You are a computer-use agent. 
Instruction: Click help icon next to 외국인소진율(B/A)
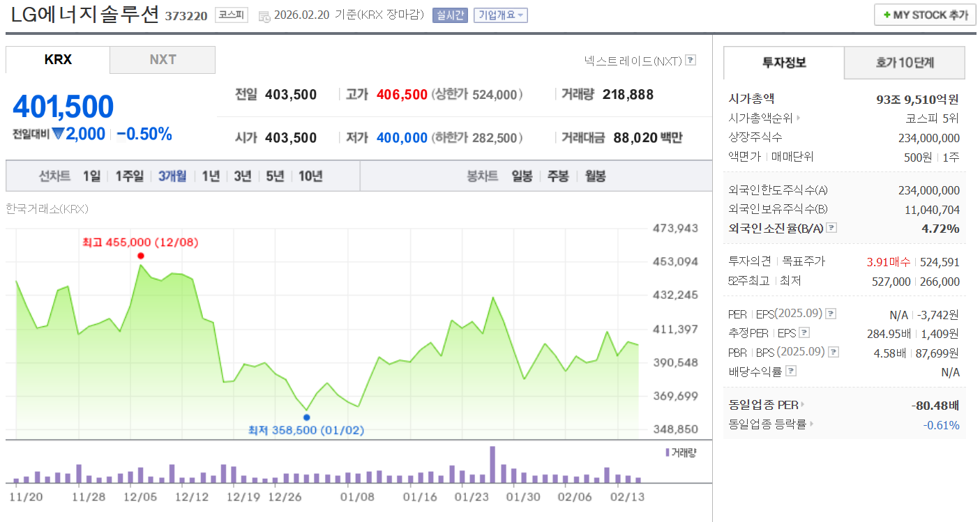831,228
